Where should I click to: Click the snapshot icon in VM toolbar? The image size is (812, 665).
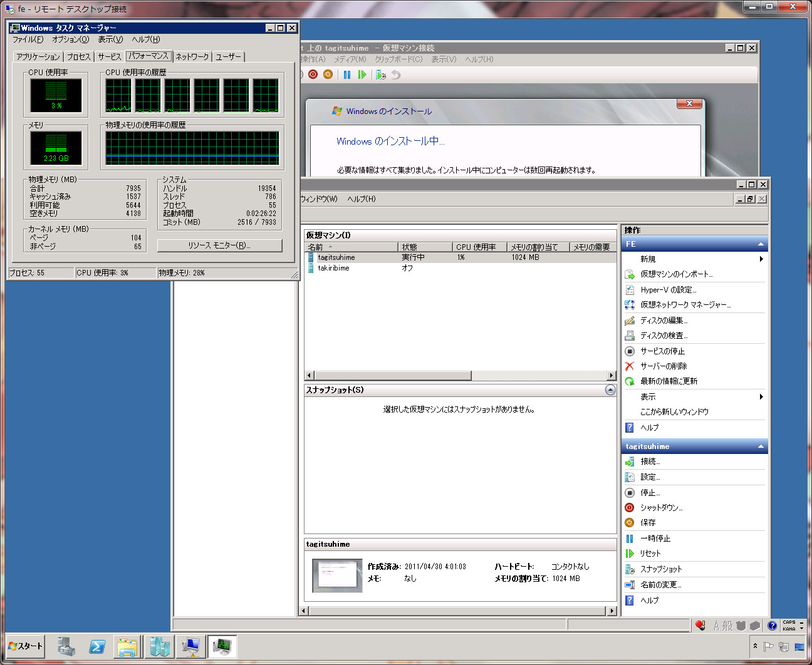(380, 75)
